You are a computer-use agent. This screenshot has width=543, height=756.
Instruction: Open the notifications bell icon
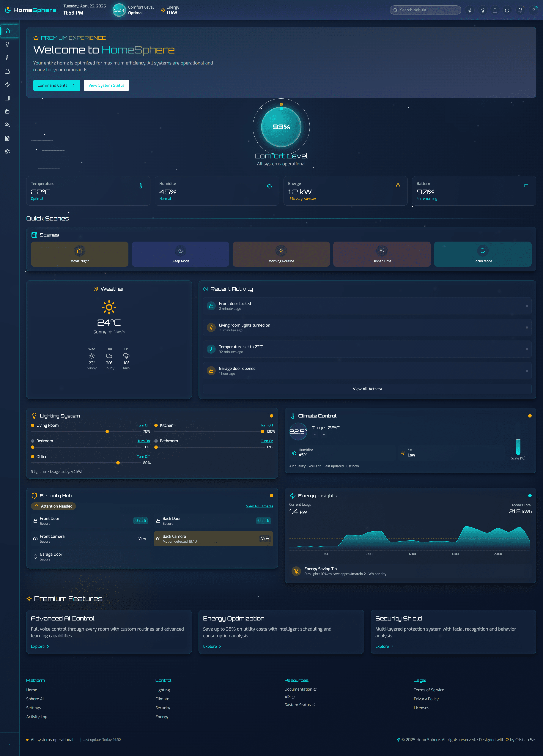520,10
